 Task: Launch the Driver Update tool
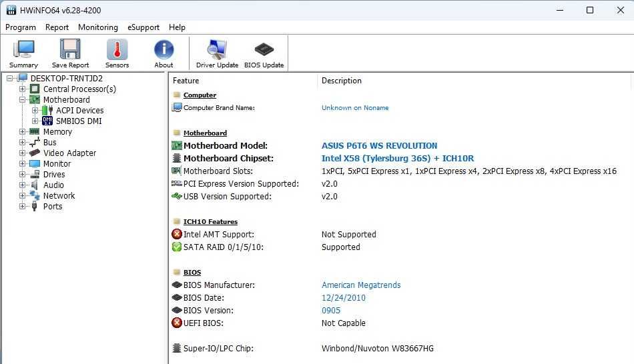tap(217, 53)
